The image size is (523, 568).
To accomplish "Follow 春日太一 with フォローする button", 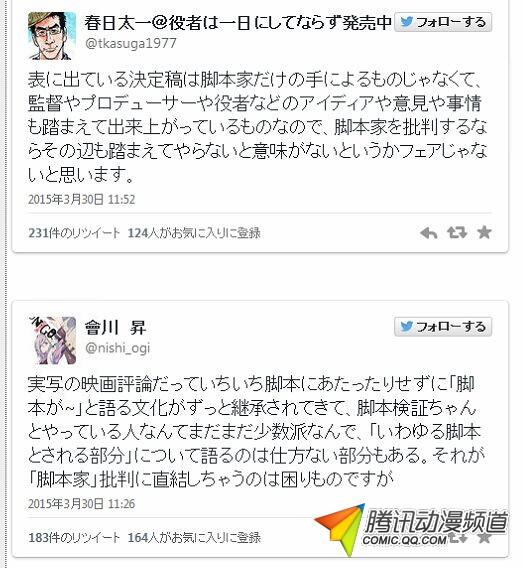I will click(443, 22).
